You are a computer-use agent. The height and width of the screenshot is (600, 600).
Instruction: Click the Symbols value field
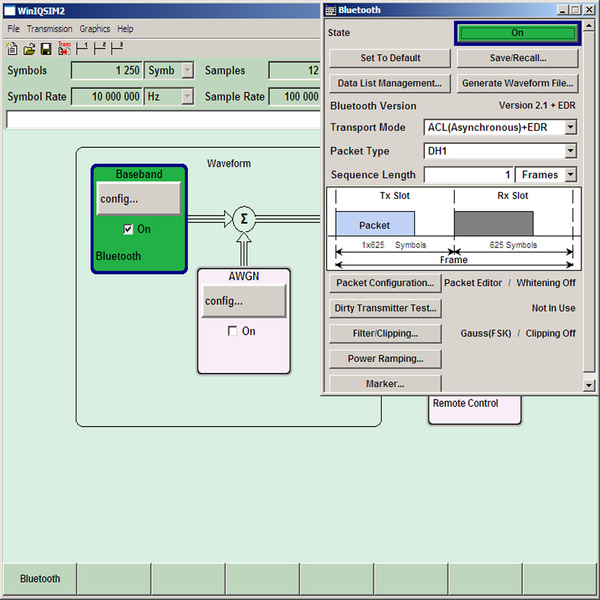[106, 70]
